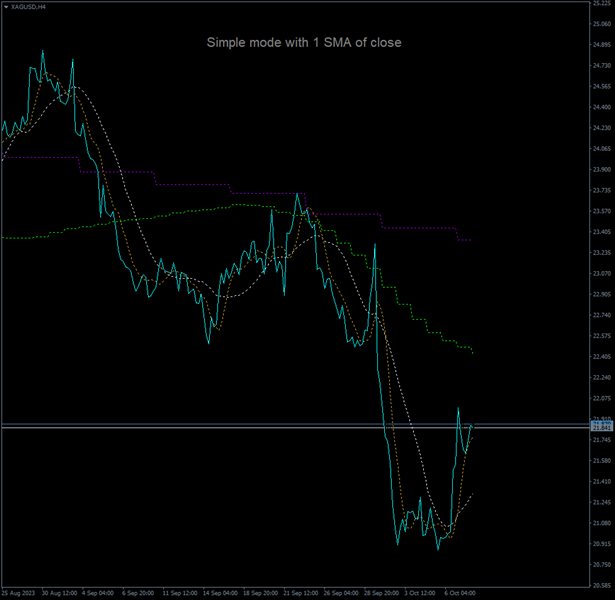Viewport: 615px width, 600px height.
Task: Click the 24.400 price level on the axis
Action: click(x=601, y=107)
